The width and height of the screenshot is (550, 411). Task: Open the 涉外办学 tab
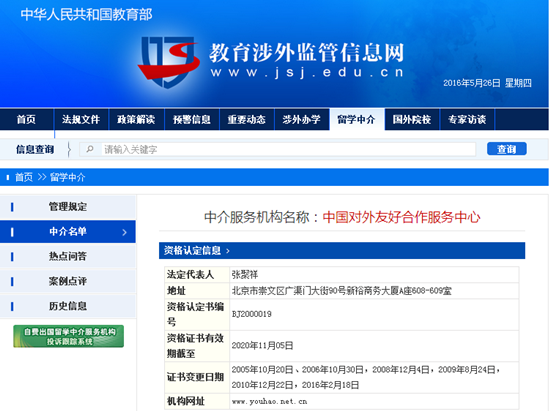point(301,120)
